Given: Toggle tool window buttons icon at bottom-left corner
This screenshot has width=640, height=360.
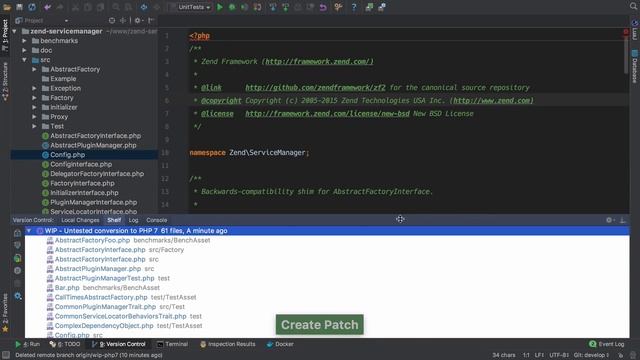Looking at the screenshot, I should 6,355.
